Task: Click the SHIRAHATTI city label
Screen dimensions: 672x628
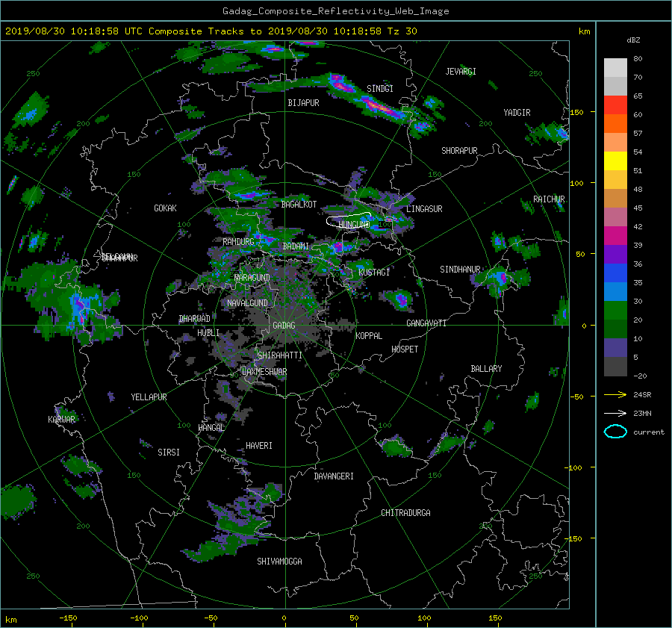Action: [280, 355]
